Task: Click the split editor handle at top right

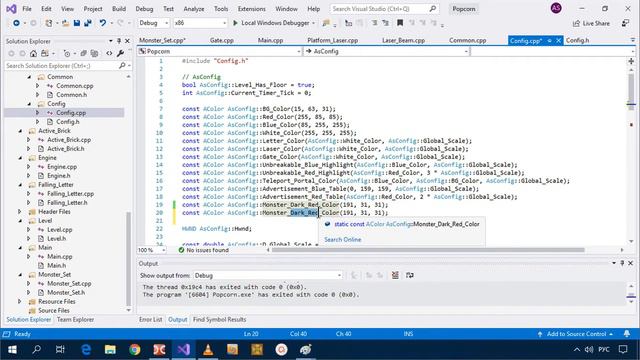Action: coord(631,61)
